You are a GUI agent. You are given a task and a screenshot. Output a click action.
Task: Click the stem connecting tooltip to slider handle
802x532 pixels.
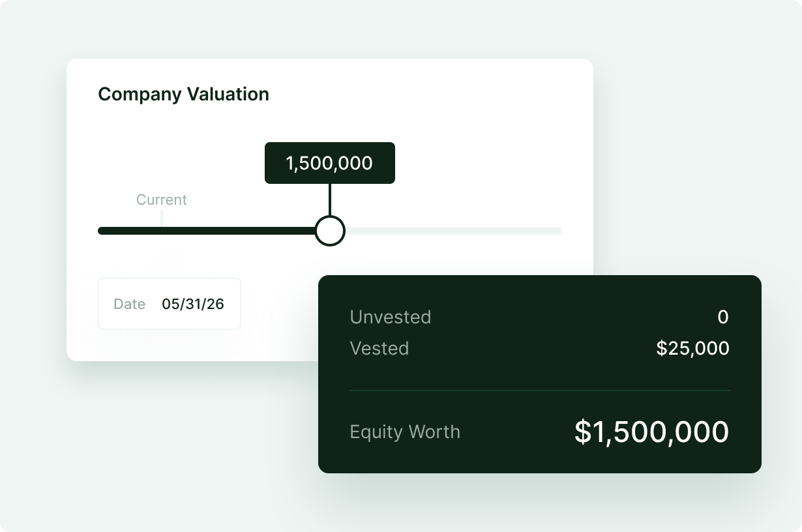pos(329,199)
